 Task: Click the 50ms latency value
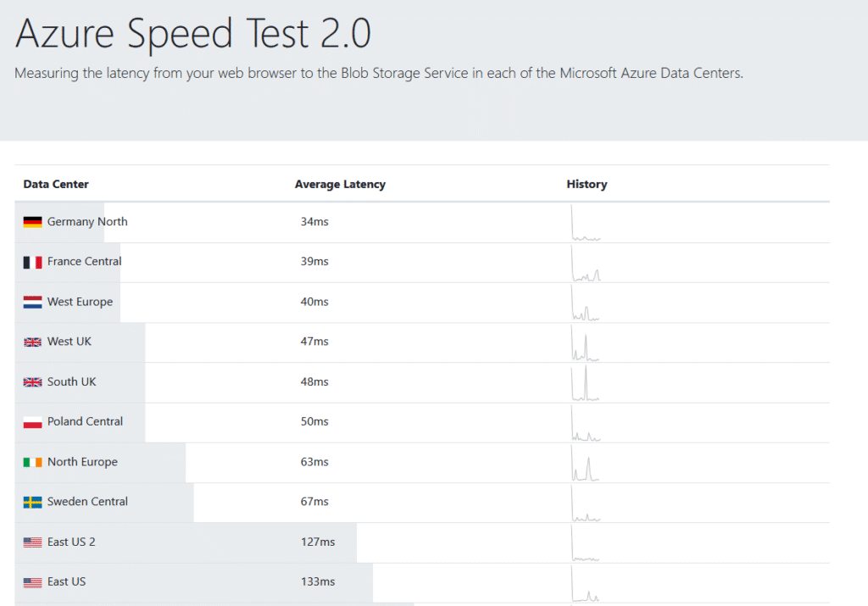click(314, 421)
